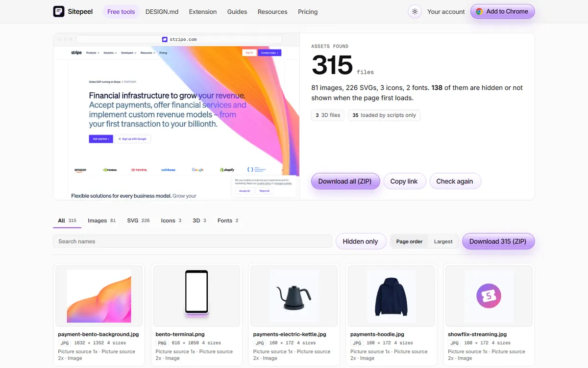The image size is (588, 368).
Task: Open the Resources menu
Action: click(x=272, y=12)
